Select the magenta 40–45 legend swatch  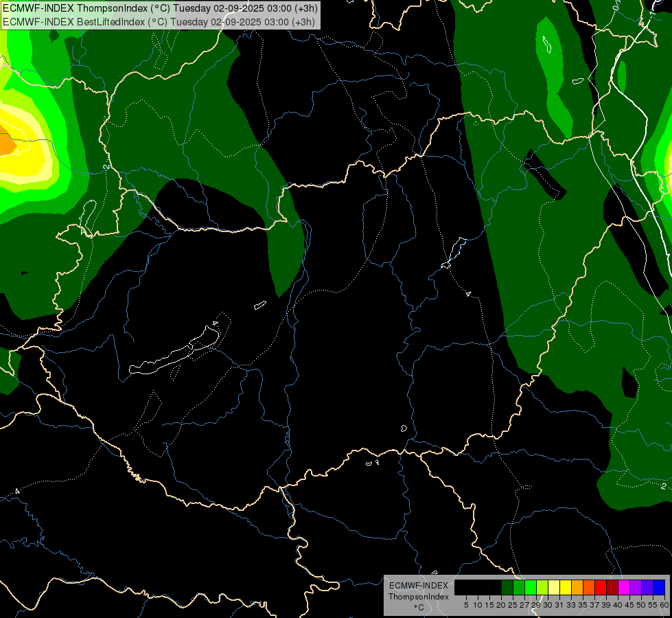pyautogui.click(x=624, y=587)
